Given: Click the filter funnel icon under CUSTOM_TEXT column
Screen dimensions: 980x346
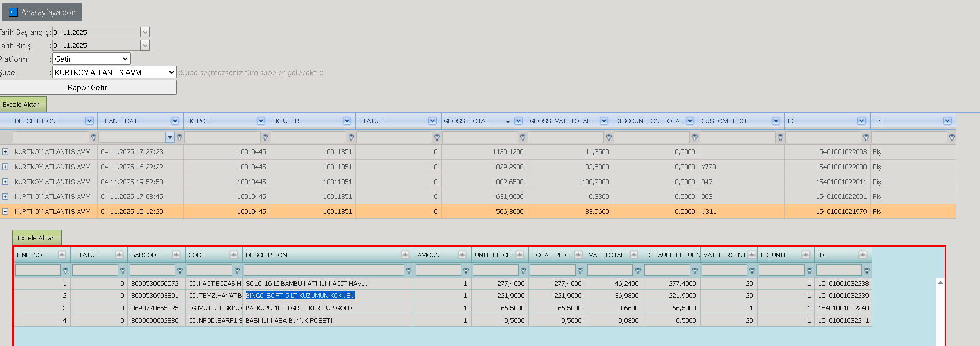Looking at the screenshot, I should (780, 137).
